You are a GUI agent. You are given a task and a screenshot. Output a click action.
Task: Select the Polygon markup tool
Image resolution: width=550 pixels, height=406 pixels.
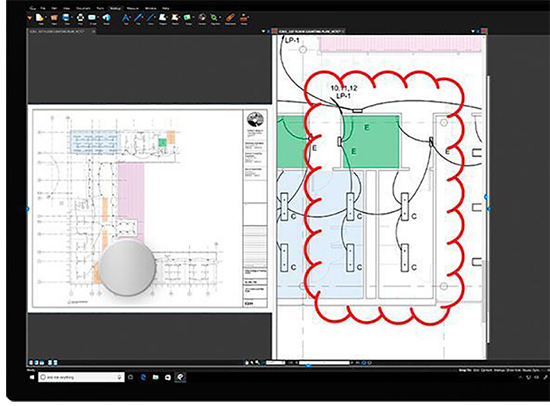coord(162,18)
